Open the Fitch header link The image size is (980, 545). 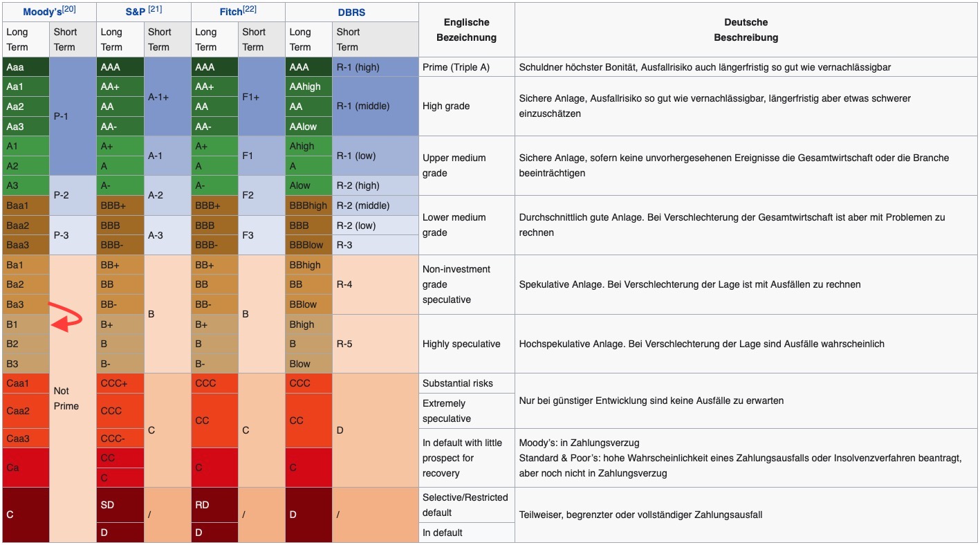click(230, 12)
